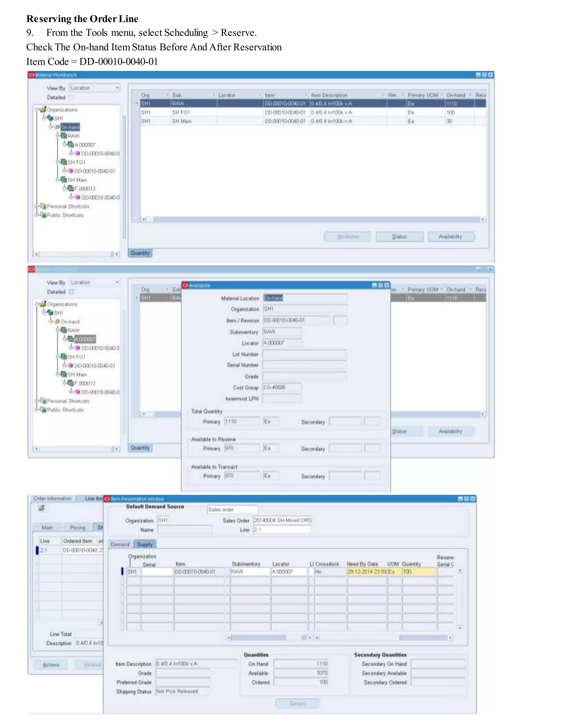
Task: Click the Cost Group field CG-40506
Action: pyautogui.click(x=282, y=387)
